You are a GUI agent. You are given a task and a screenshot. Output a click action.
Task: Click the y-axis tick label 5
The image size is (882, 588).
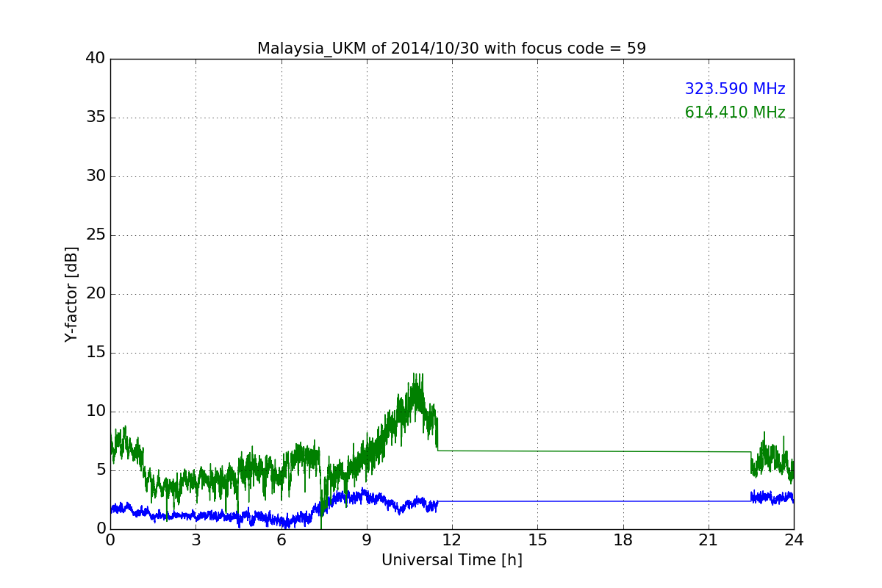(101, 470)
